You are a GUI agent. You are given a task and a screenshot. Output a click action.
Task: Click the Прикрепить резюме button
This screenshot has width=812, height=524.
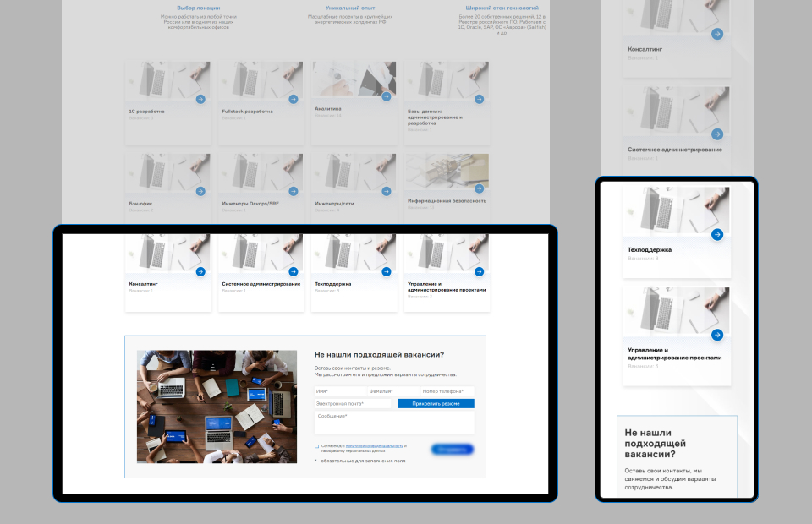pyautogui.click(x=436, y=404)
